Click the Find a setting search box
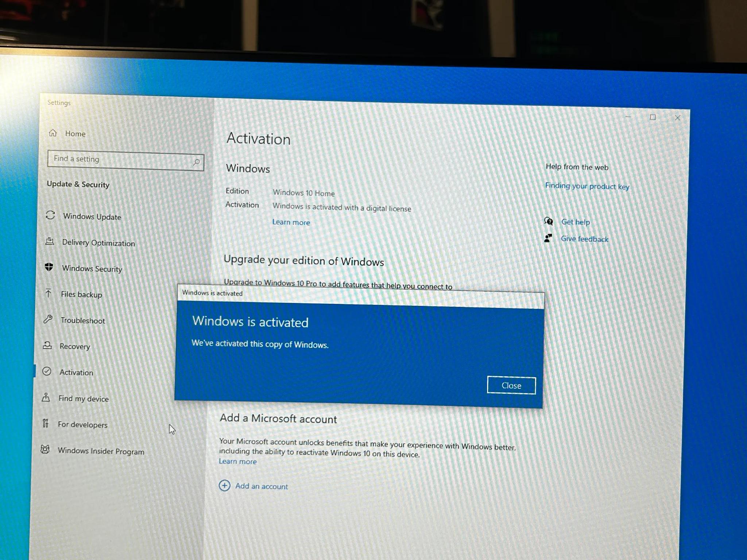Image resolution: width=747 pixels, height=560 pixels. pyautogui.click(x=125, y=160)
